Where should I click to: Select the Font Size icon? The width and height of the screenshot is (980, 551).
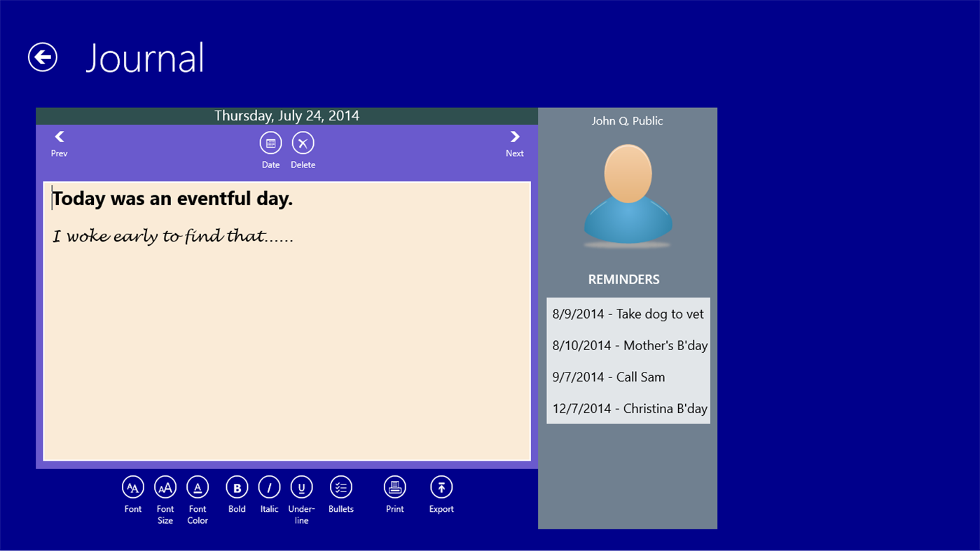165,486
